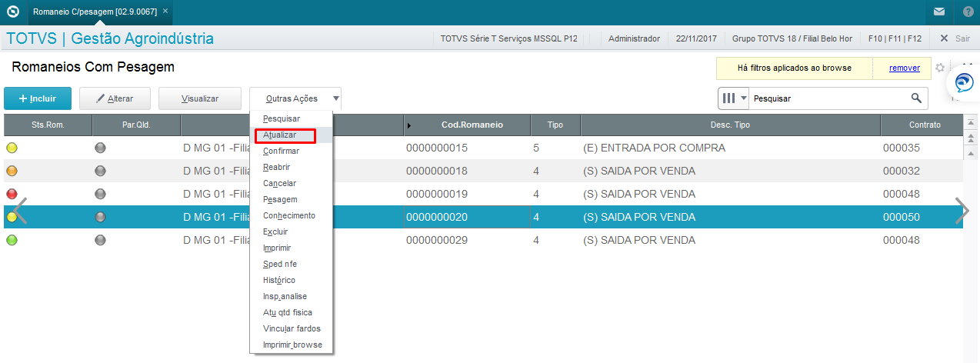Open the search column selector dropdown arrow
Image resolution: width=980 pixels, height=363 pixels.
(x=744, y=98)
